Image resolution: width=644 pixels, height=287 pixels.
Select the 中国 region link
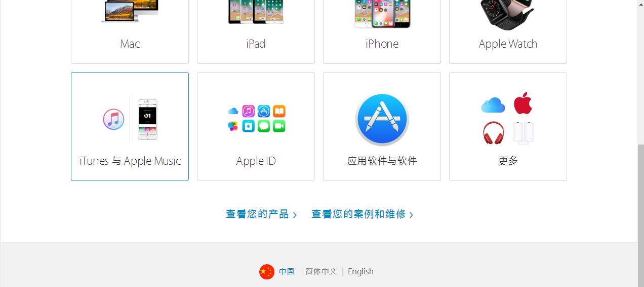(x=287, y=271)
